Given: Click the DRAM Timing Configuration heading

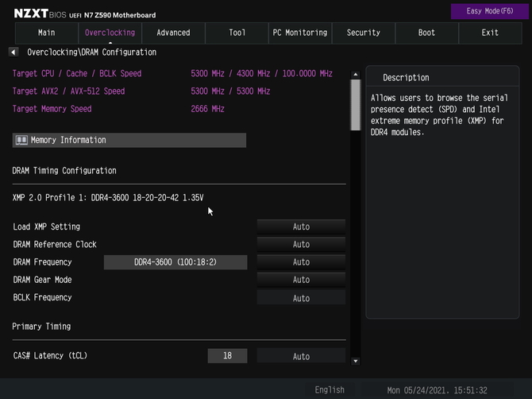Looking at the screenshot, I should 64,171.
